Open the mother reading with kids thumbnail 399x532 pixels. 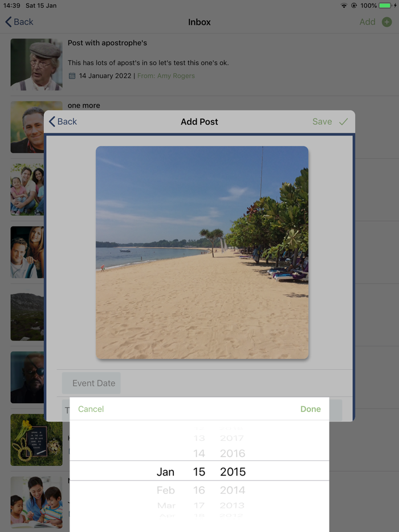pos(36,502)
